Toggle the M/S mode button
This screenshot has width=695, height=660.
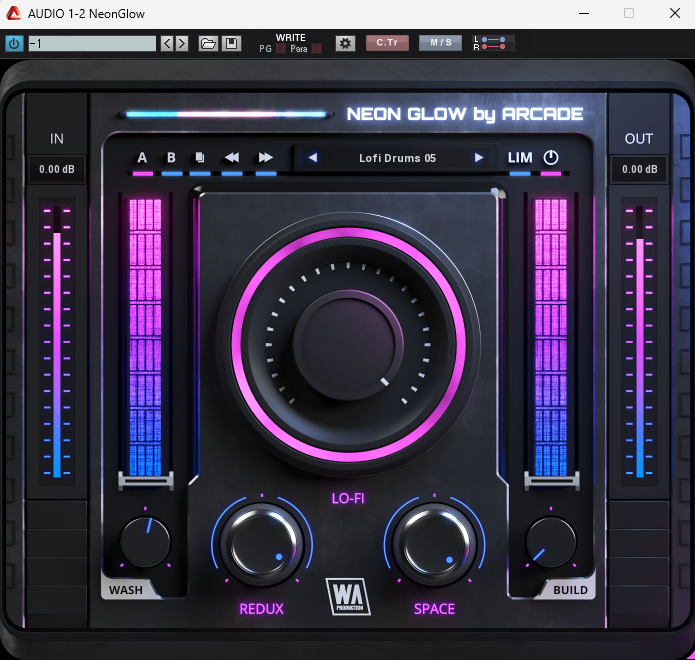(x=441, y=43)
